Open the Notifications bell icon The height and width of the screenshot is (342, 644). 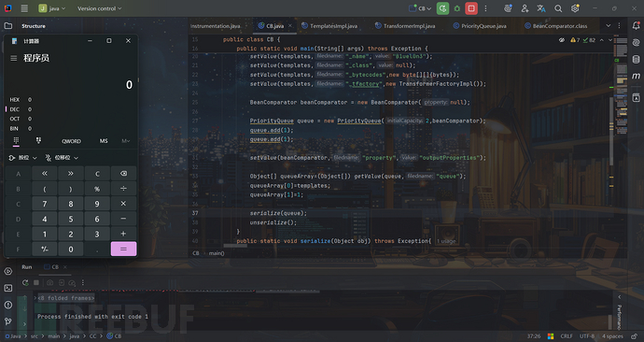636,25
